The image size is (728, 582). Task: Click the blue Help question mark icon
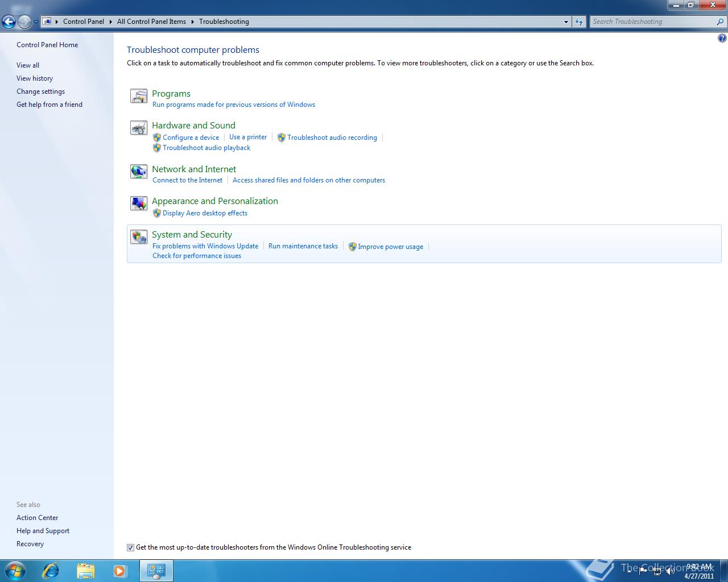coord(722,39)
